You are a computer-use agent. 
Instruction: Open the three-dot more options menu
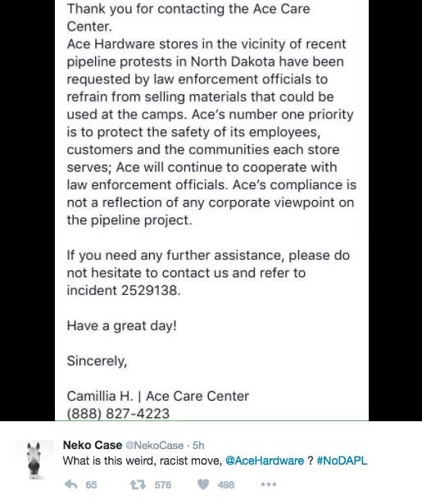click(x=269, y=484)
